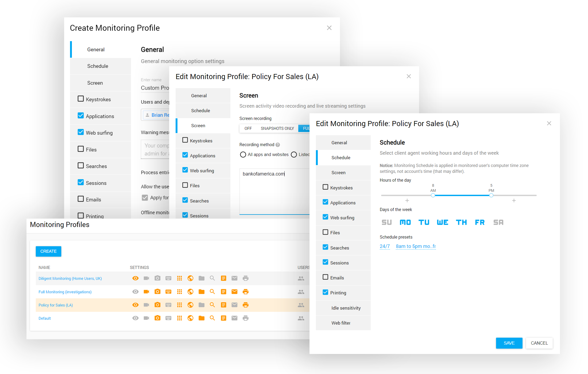
Task: Apply the 8am to 5pm mo..fr preset
Action: (x=416, y=246)
